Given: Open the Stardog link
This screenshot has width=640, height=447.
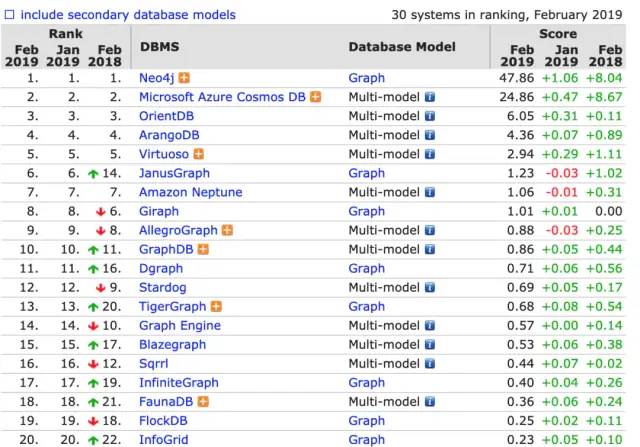Looking at the screenshot, I should (162, 287).
